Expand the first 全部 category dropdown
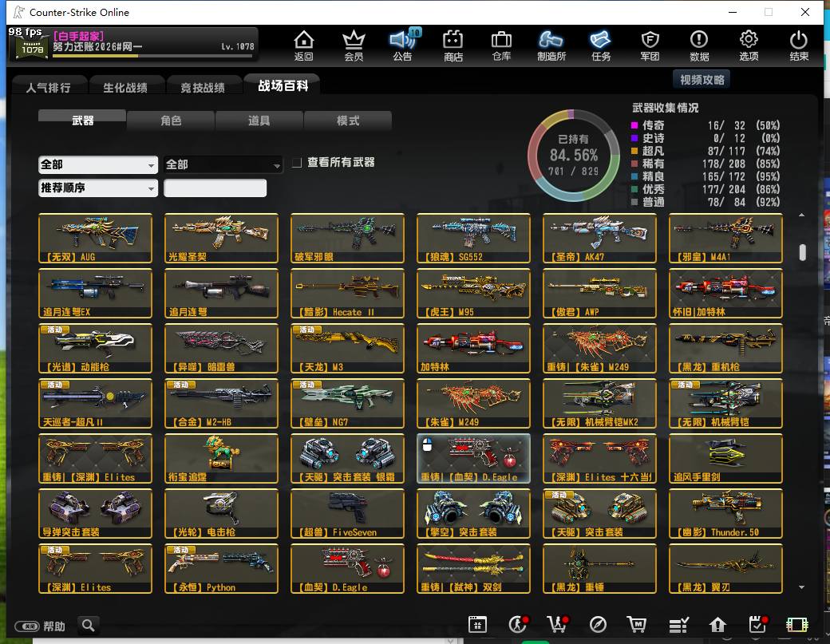The width and height of the screenshot is (830, 644). point(98,164)
